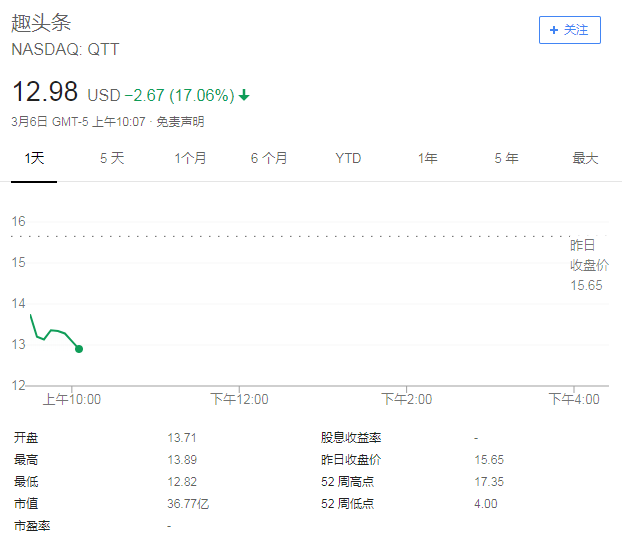Select the 1天 time range tab
Screen dimensions: 622x544
[x=34, y=158]
